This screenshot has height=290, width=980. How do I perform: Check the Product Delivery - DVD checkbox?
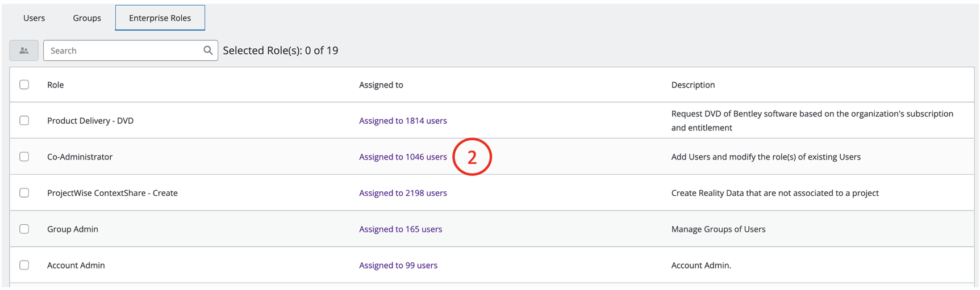(24, 120)
